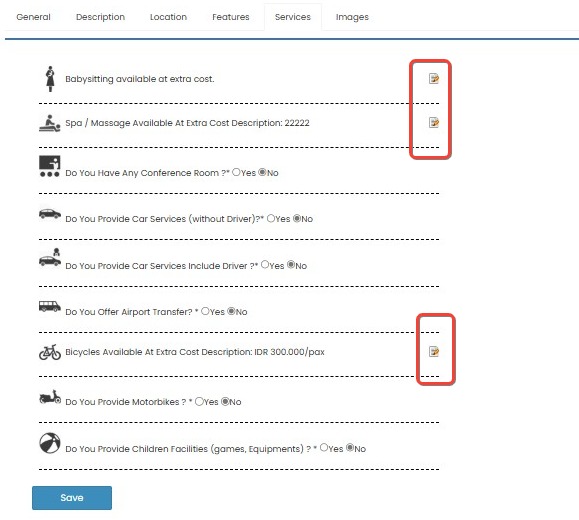Click 'Do You Provide Car Services Include Driver' label
Screen dimensions: 579x520
click(160, 266)
